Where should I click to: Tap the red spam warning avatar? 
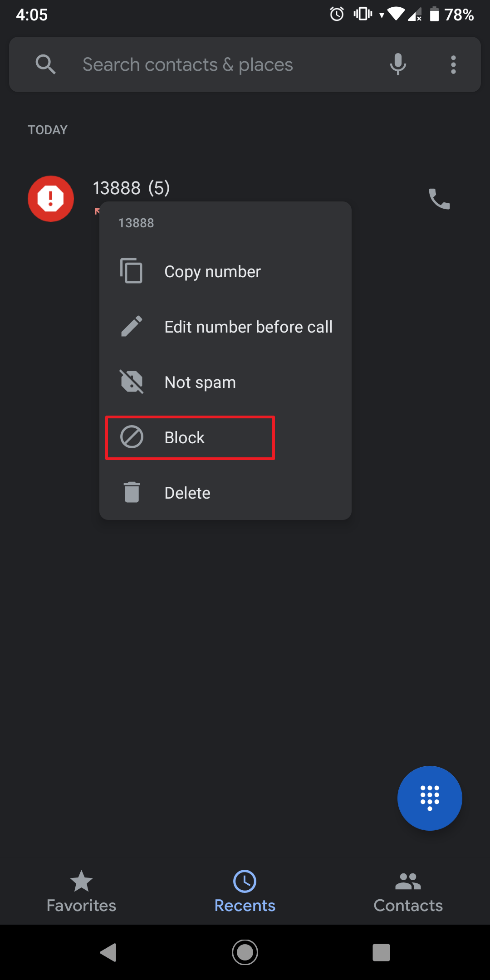point(51,199)
